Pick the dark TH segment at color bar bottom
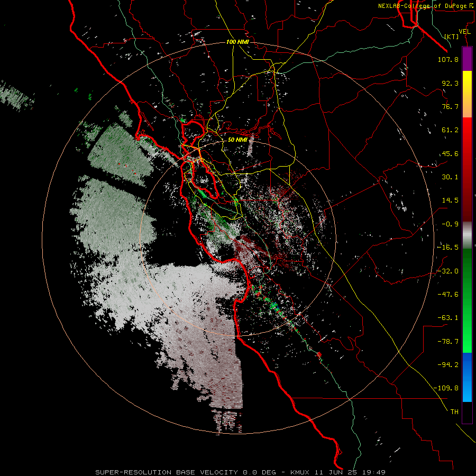This screenshot has width=476, height=476. [x=467, y=412]
